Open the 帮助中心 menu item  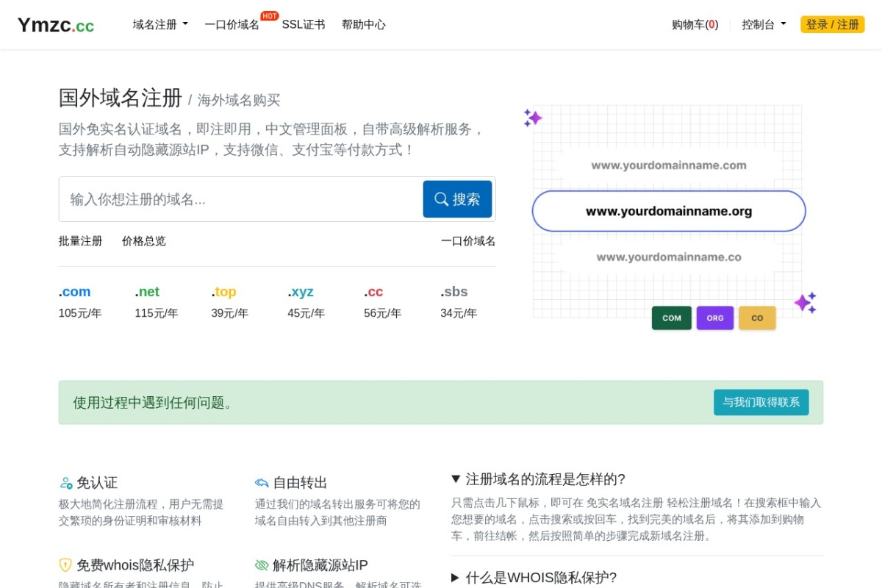(364, 24)
